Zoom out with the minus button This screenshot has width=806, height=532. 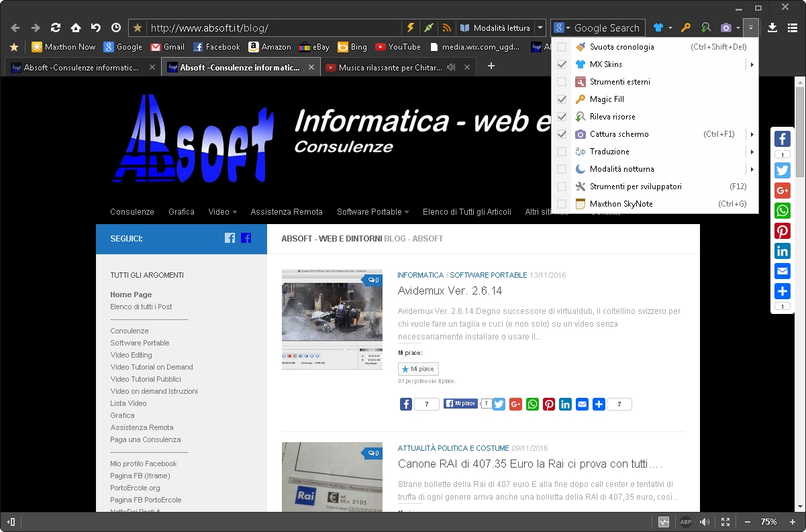click(x=748, y=522)
